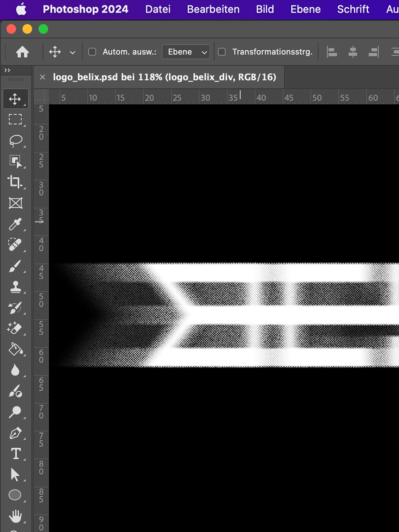Select the Smudge/Sponge brush tool

tap(15, 391)
